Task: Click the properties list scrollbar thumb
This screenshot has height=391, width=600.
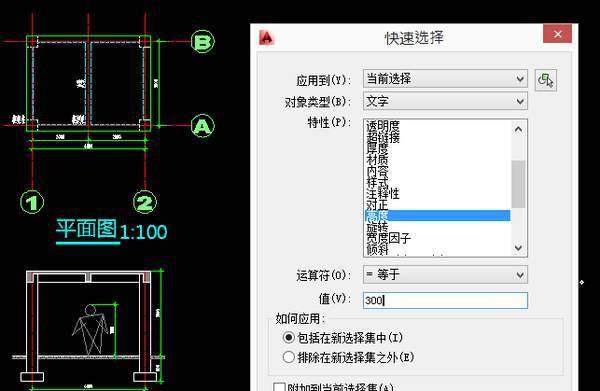Action: point(518,184)
